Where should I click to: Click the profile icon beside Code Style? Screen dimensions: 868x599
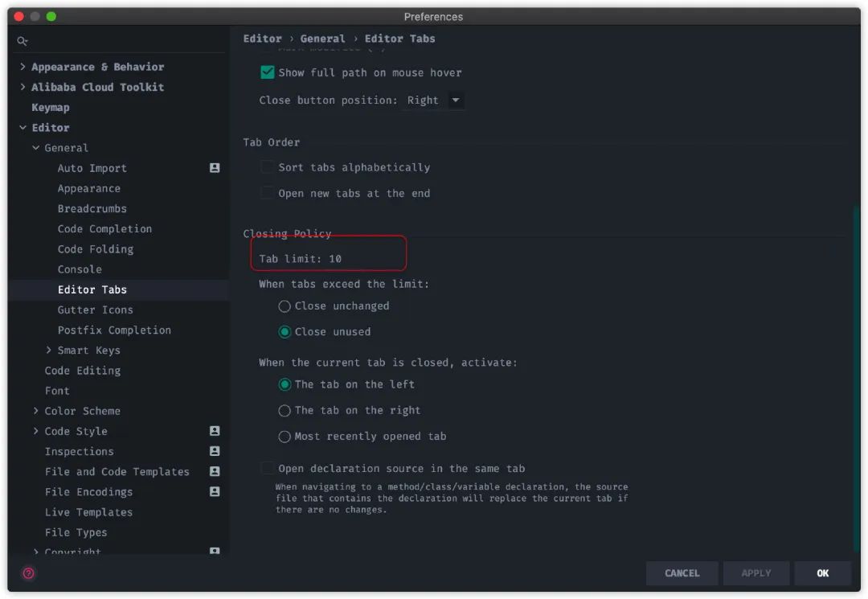click(215, 431)
